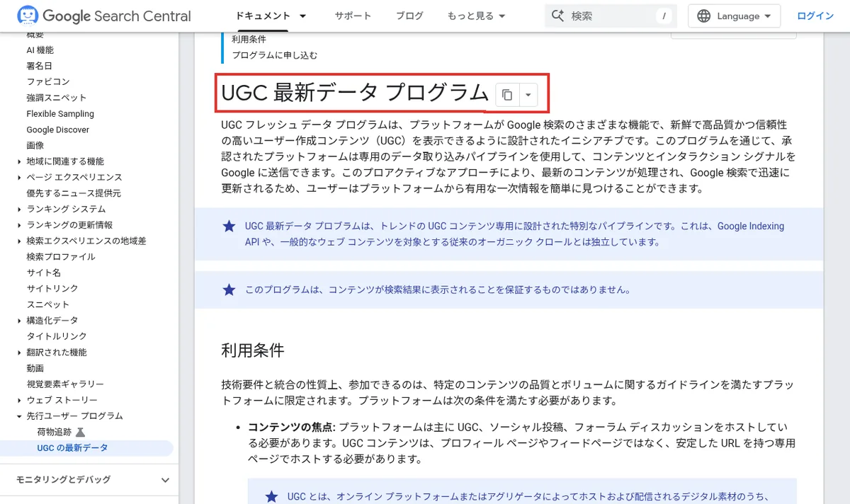Image resolution: width=850 pixels, height=504 pixels.
Task: Open サイト名 sidebar page
Action: click(44, 273)
